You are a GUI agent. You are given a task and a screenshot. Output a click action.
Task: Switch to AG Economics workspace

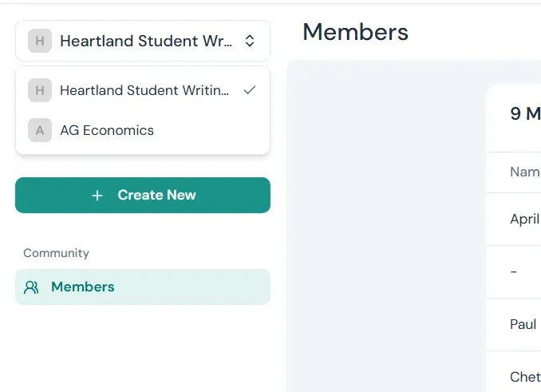click(107, 130)
